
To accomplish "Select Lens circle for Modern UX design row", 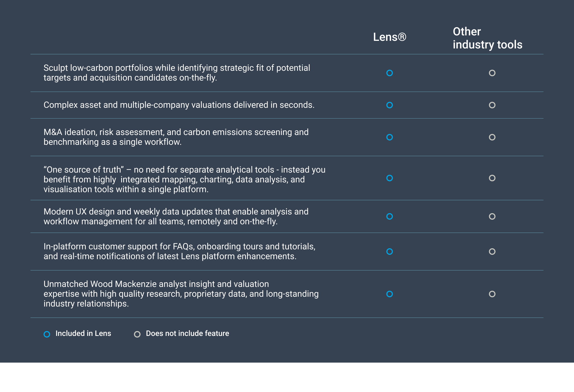I will [390, 216].
